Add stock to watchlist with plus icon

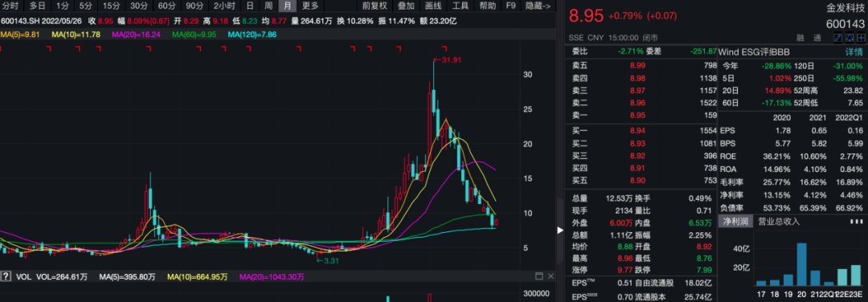coord(862,38)
